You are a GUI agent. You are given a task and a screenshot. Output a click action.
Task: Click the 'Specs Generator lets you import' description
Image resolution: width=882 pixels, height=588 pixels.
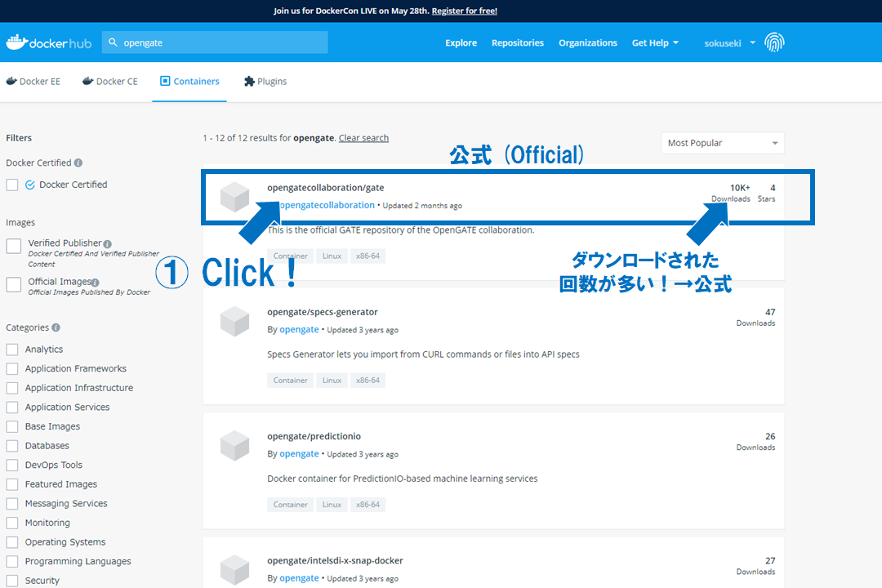[423, 354]
